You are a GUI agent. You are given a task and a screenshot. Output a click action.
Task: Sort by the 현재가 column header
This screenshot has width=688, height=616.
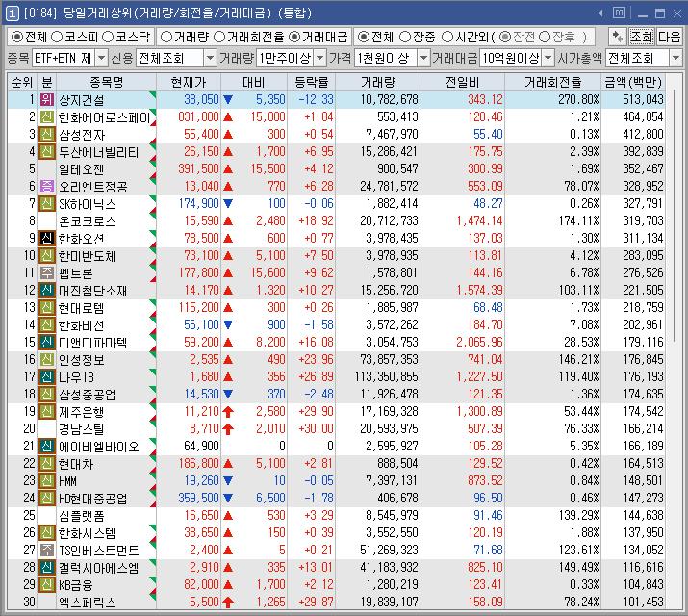pyautogui.click(x=189, y=82)
